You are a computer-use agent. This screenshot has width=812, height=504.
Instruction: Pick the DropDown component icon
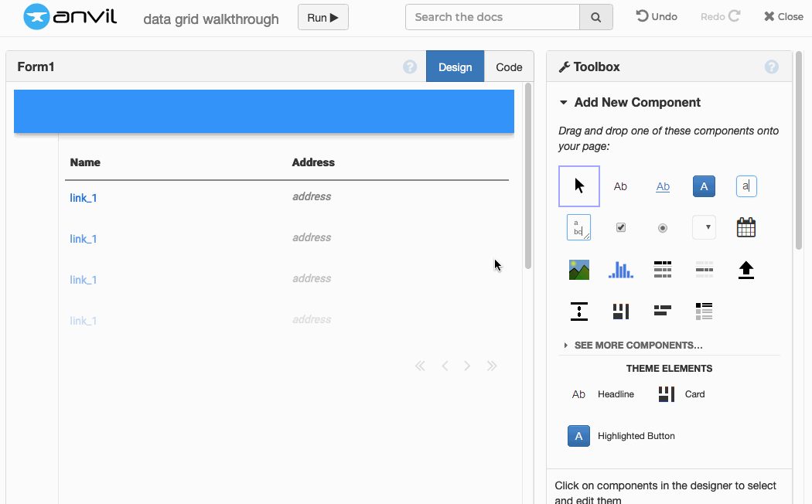705,228
